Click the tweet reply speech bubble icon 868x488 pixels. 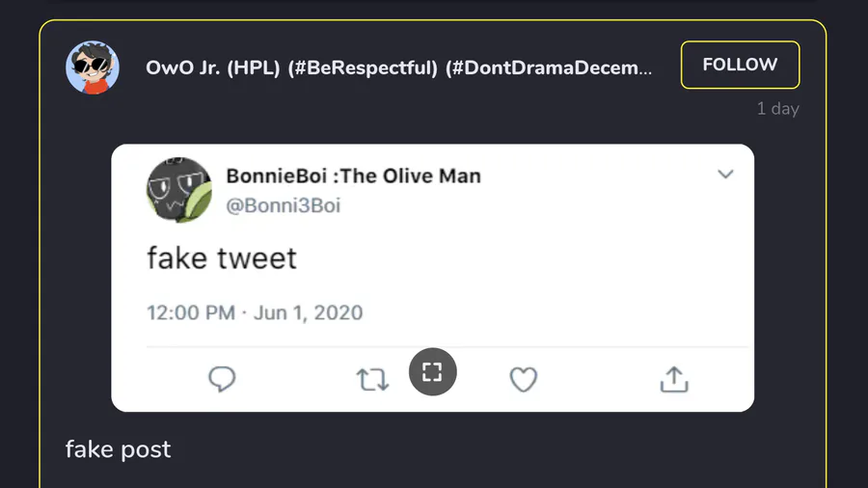point(222,379)
